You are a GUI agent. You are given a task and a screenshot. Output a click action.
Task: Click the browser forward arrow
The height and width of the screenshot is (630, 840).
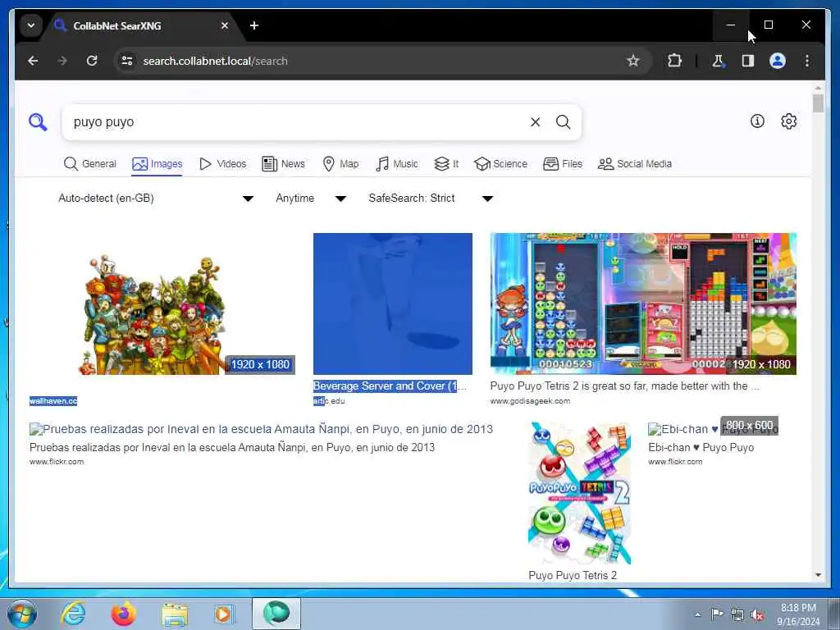62,61
